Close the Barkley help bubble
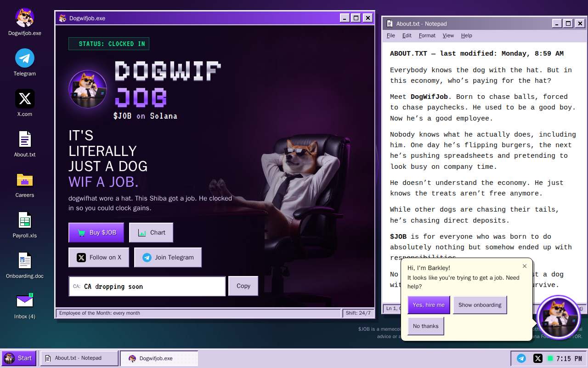 tap(525, 266)
